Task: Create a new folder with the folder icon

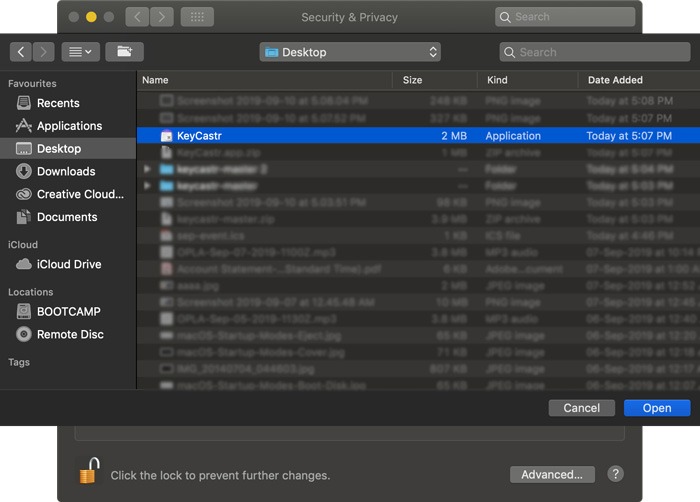Action: point(125,52)
